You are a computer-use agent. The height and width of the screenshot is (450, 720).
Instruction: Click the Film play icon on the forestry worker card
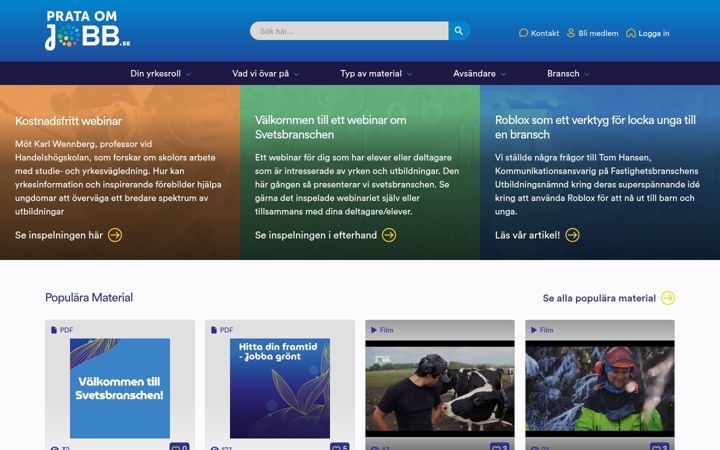point(534,330)
